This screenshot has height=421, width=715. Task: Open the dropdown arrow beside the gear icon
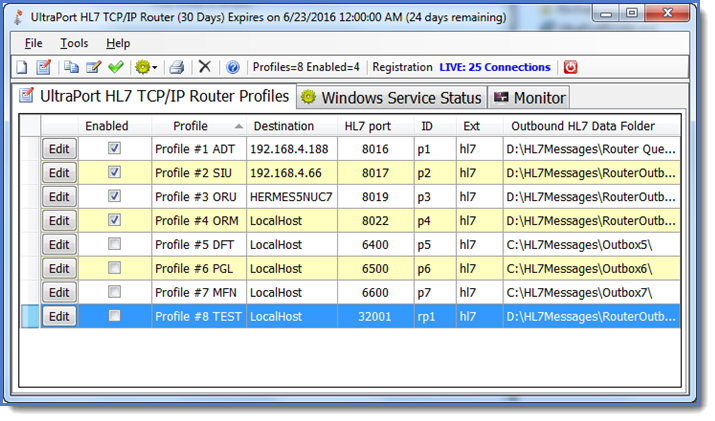click(x=155, y=68)
